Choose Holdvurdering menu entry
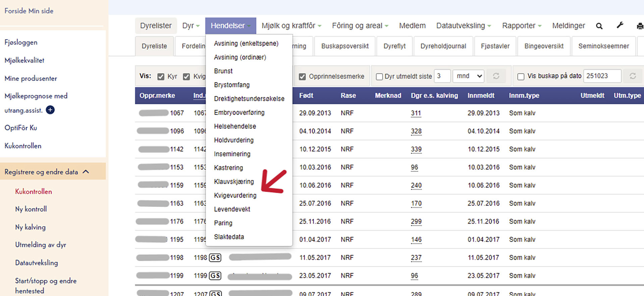This screenshot has width=644, height=296. pos(234,140)
